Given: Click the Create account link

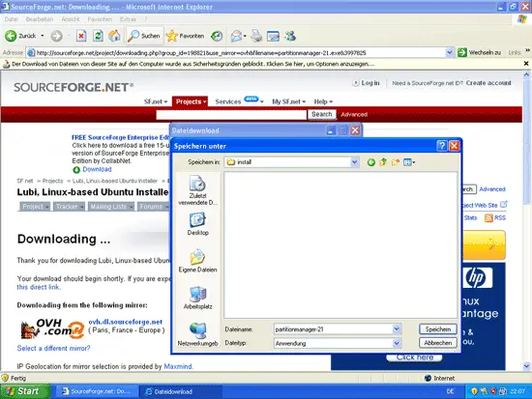Looking at the screenshot, I should click(488, 83).
